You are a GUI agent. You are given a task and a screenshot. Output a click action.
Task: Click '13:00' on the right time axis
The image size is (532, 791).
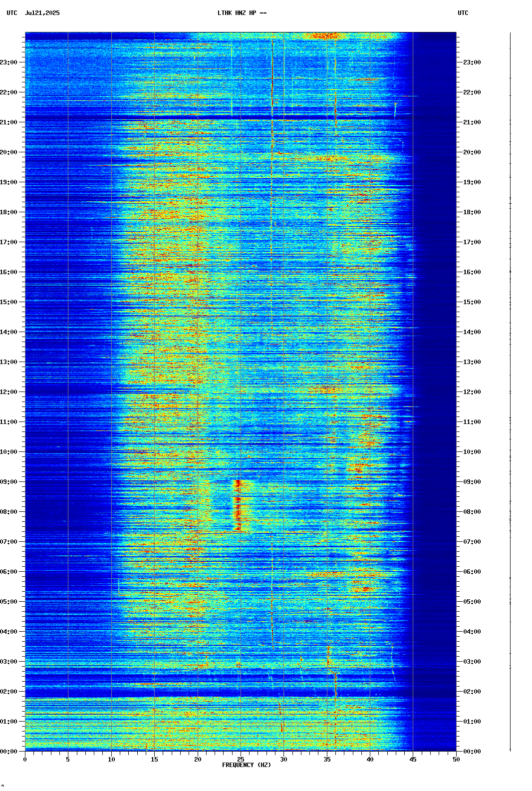tap(472, 362)
